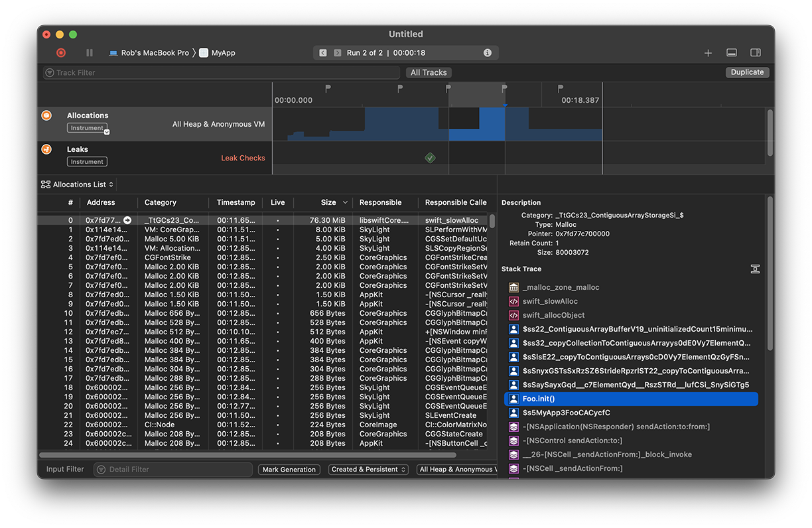Screen dimensions: 812x528
Task: Open run info button
Action: (x=488, y=52)
